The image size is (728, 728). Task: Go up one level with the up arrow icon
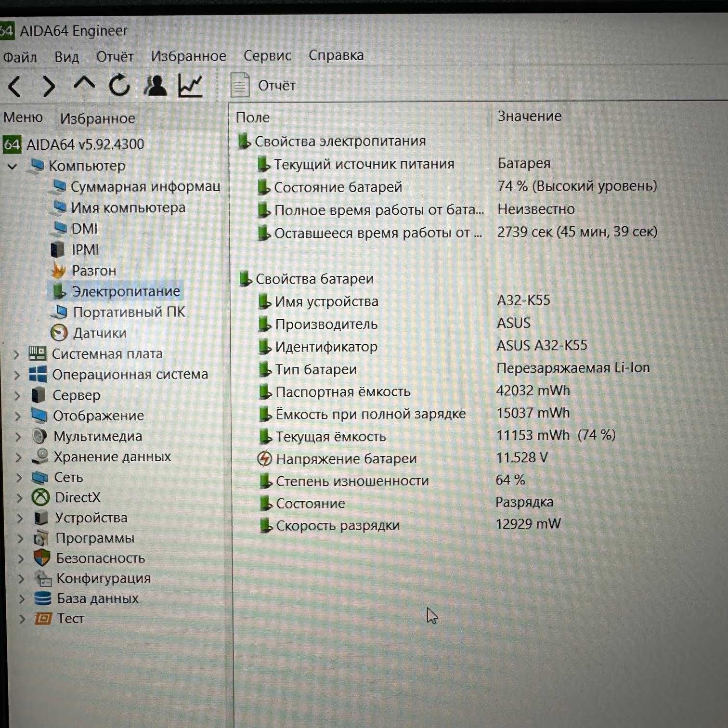(84, 84)
